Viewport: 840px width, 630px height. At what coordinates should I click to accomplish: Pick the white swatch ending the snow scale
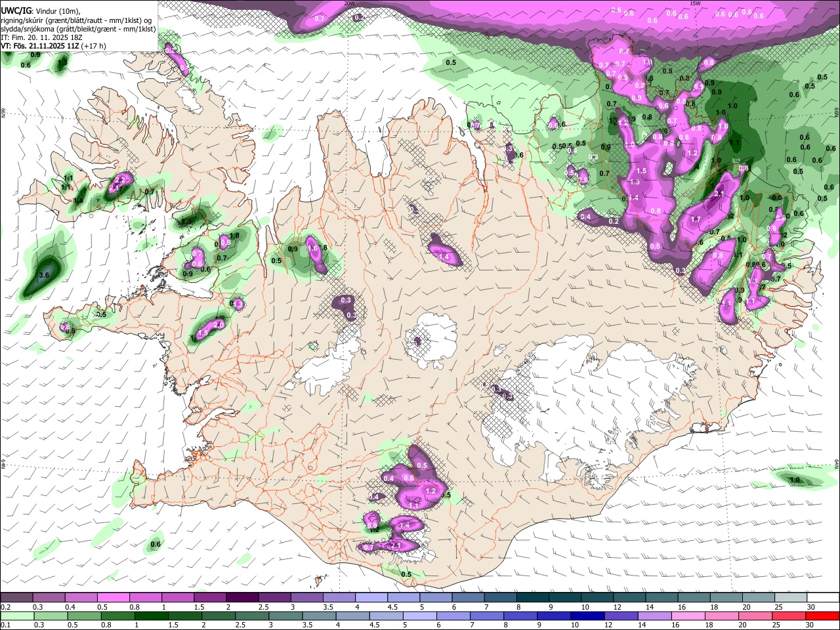824,598
